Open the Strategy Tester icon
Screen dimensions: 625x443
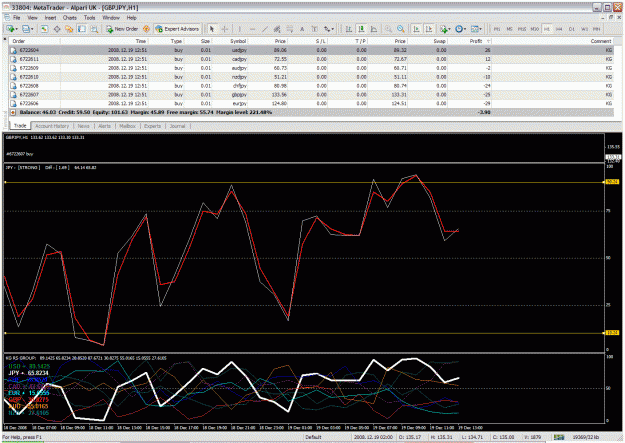click(x=94, y=29)
